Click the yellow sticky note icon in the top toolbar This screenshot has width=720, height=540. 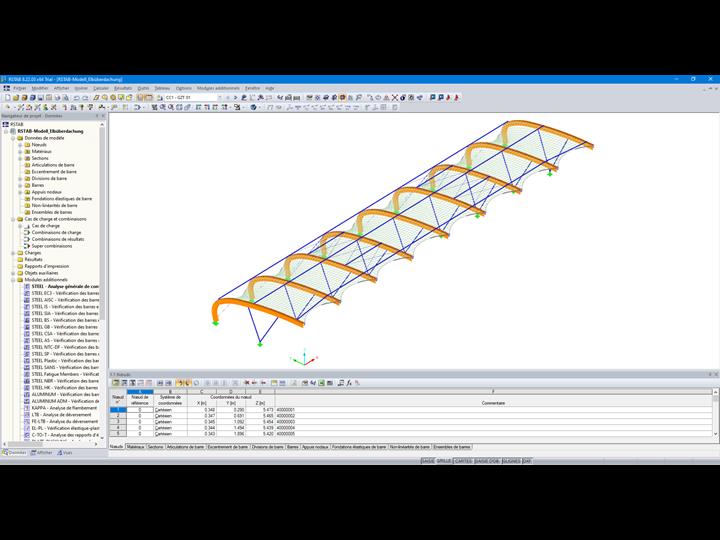pyautogui.click(x=129, y=97)
